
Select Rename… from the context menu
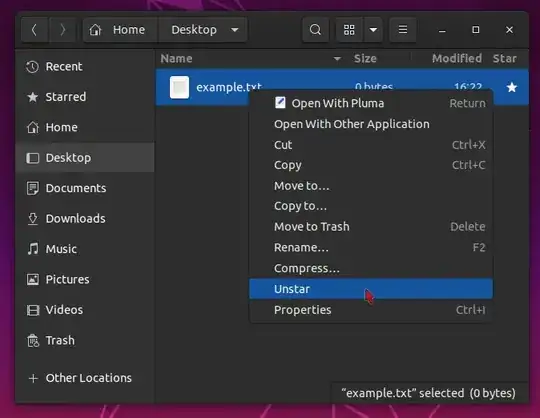point(371,247)
